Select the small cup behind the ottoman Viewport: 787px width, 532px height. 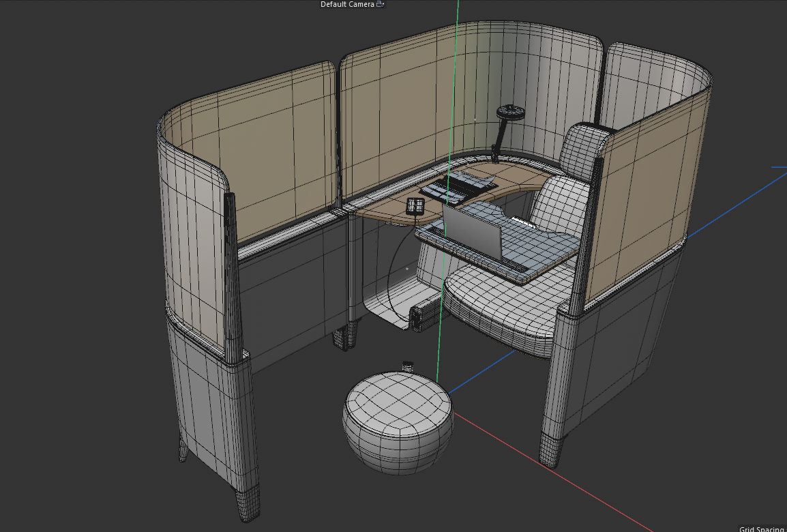pos(409,366)
